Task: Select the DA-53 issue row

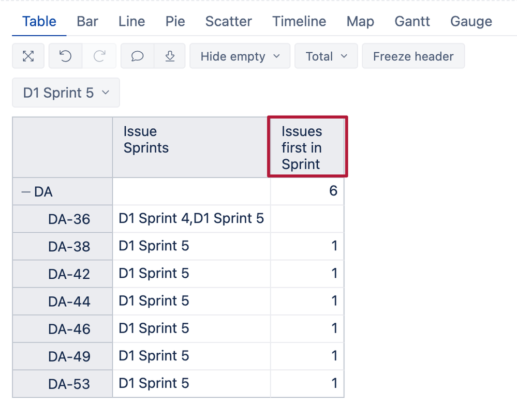Action: [69, 384]
